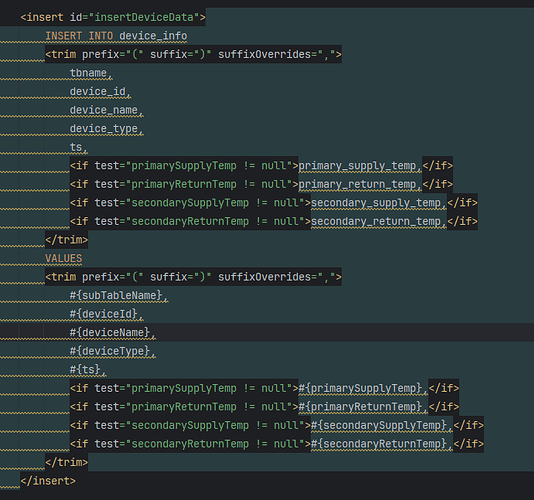Click the 'device_name,' column line
The width and height of the screenshot is (534, 500).
pyautogui.click(x=106, y=110)
